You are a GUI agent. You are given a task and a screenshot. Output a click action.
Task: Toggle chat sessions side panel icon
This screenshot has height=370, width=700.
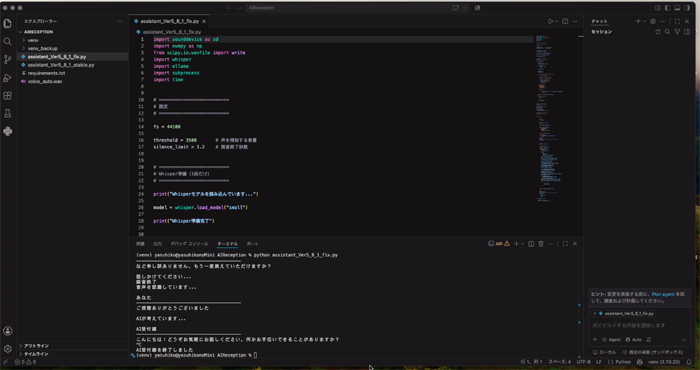[x=687, y=32]
